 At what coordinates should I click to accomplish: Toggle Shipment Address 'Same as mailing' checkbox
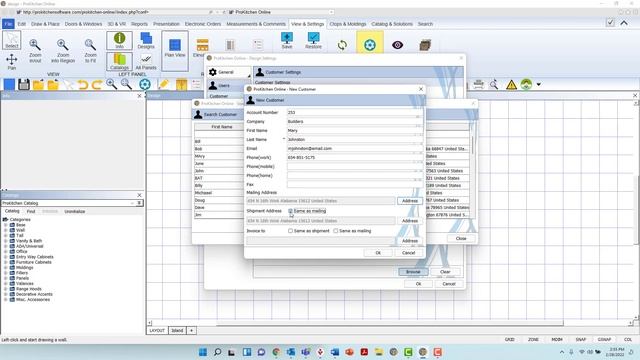point(291,211)
